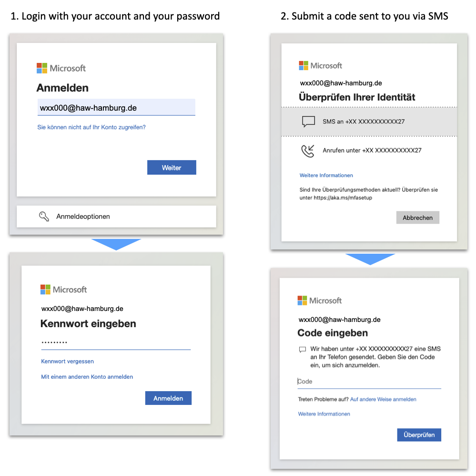Click the small SMS icon in Code eingeben

[x=302, y=350]
